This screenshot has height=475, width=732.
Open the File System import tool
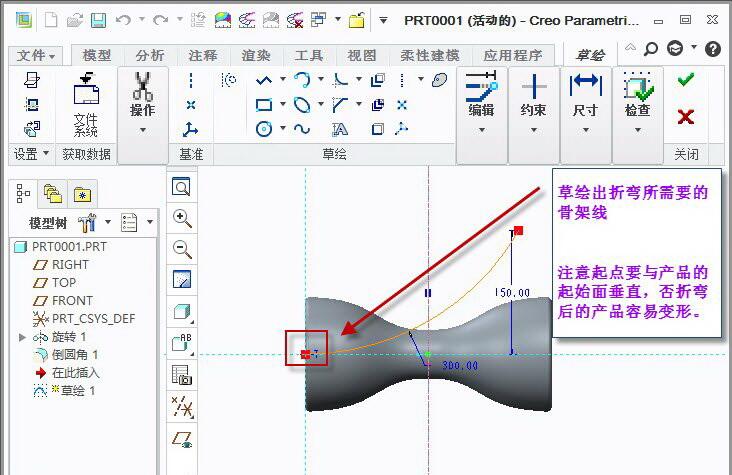(86, 105)
